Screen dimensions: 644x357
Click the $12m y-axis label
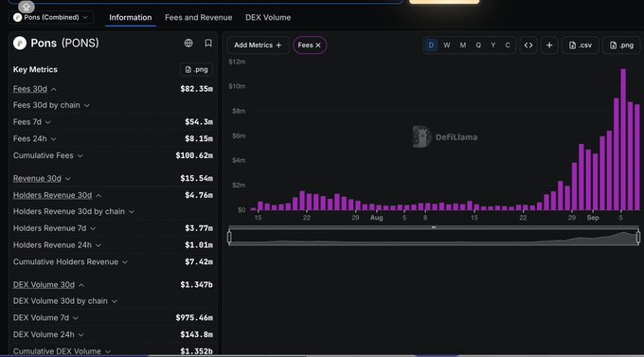[237, 62]
